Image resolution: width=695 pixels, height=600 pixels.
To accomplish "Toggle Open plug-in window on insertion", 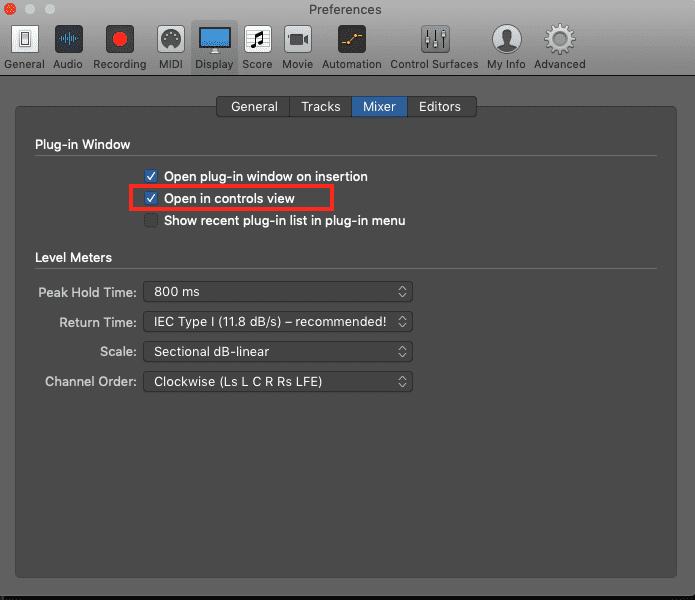I will (x=151, y=176).
